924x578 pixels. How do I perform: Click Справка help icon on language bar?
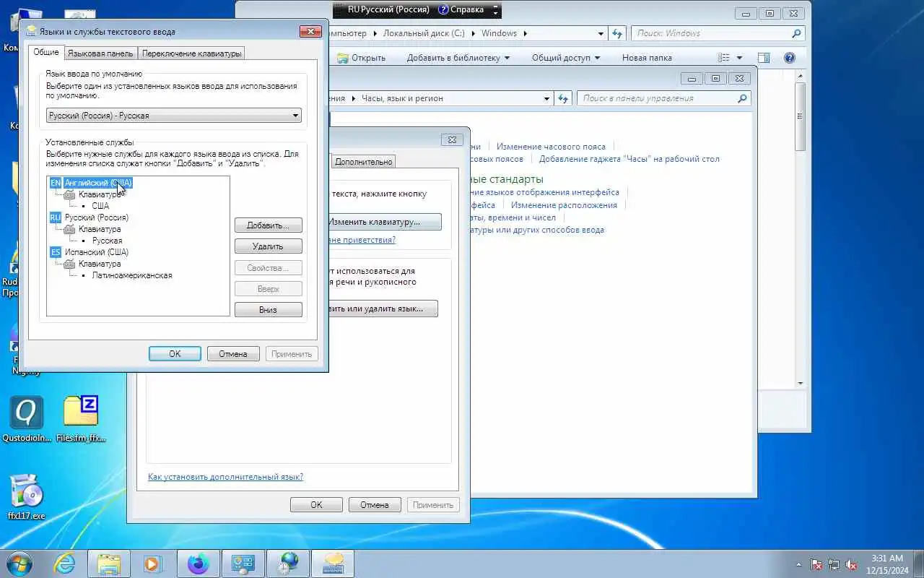(443, 10)
